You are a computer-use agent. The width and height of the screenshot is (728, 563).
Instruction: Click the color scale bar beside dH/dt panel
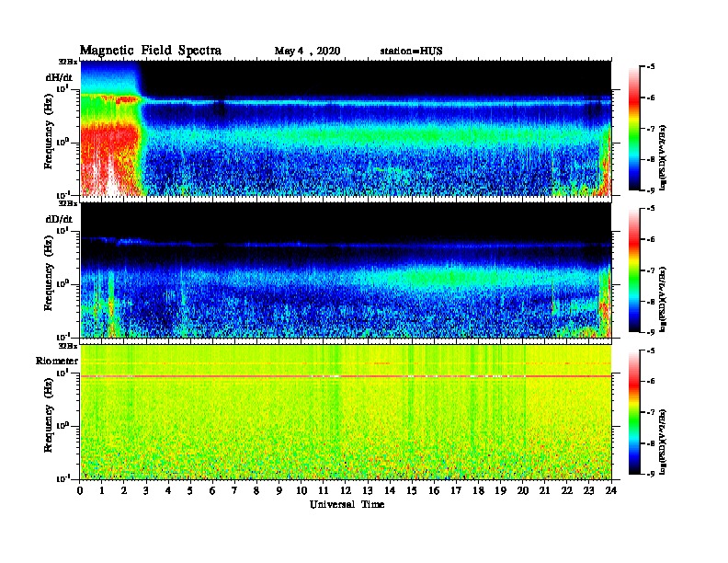(633, 129)
